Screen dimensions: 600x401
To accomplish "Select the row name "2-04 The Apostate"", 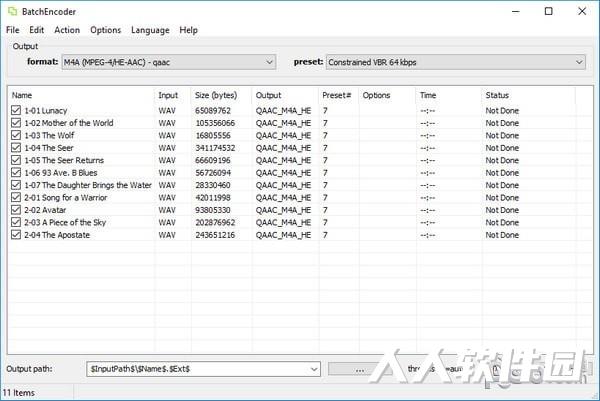I will click(57, 235).
